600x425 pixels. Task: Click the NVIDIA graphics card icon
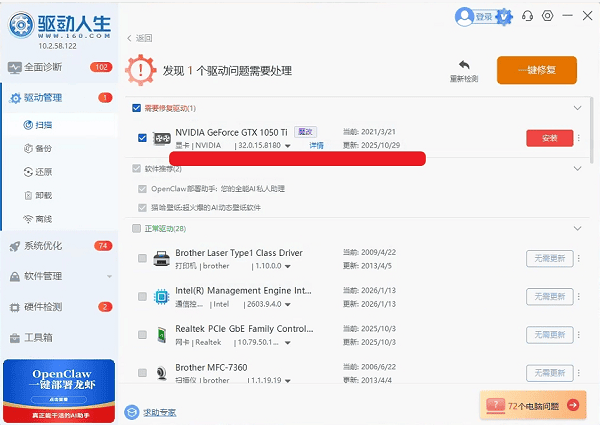click(162, 138)
